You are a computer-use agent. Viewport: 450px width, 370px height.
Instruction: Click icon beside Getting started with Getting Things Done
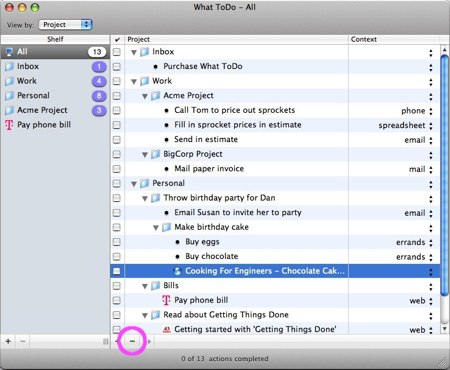(x=167, y=330)
